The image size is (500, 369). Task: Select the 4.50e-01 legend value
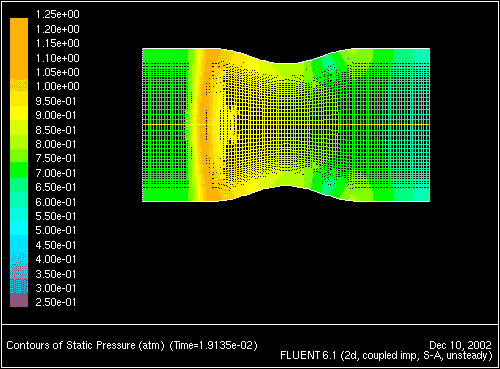click(x=56, y=245)
